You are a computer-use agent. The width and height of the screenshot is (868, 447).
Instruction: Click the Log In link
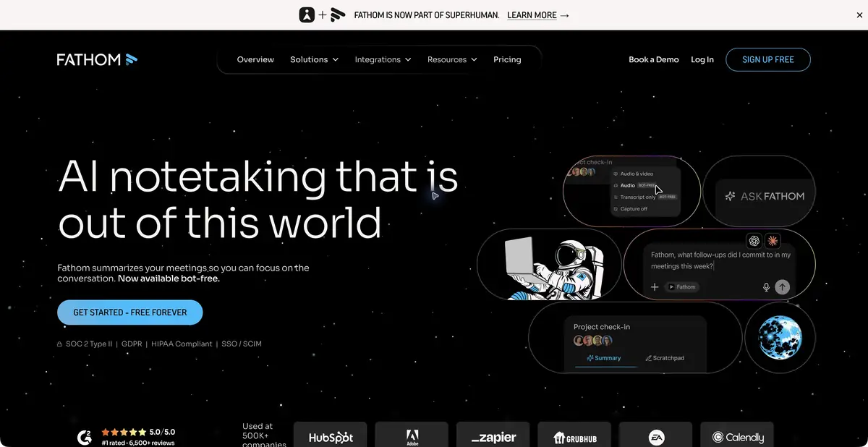coord(702,59)
